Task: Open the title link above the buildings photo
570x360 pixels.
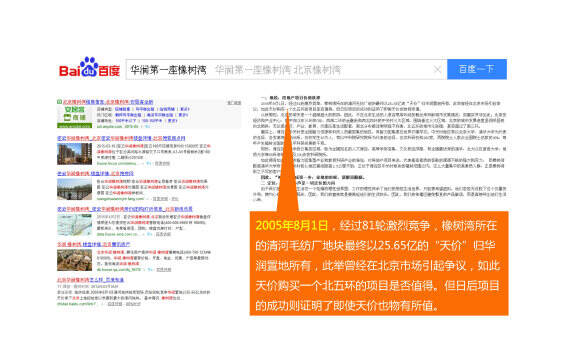Action: coord(121,138)
